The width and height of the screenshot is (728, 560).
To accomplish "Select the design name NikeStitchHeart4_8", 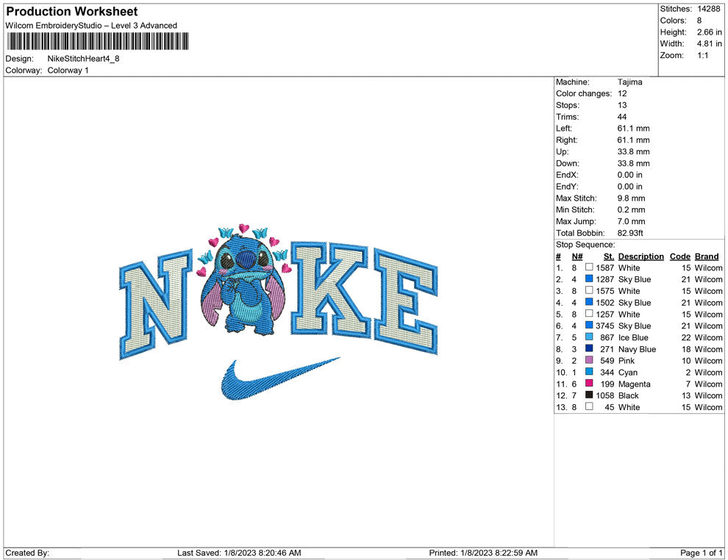I will click(84, 59).
